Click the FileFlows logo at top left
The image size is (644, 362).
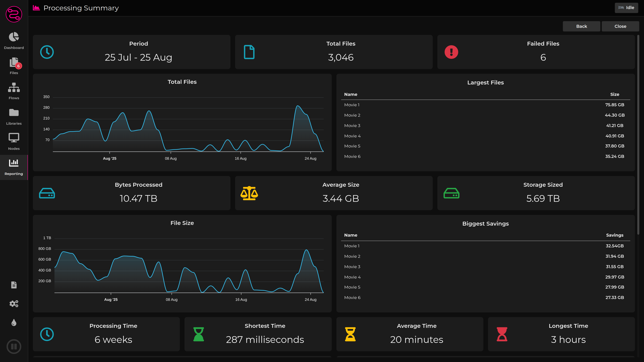coord(14,14)
